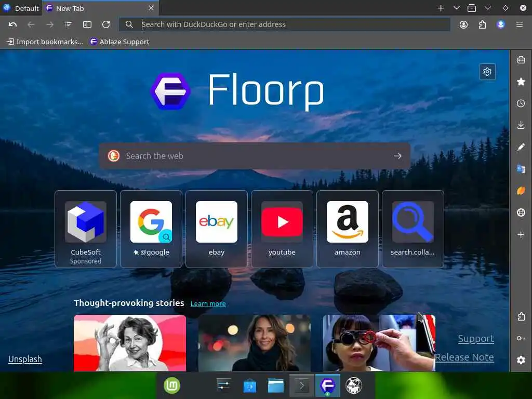This screenshot has width=532, height=399.
Task: Open sidebar settings gear at bottom
Action: (521, 360)
